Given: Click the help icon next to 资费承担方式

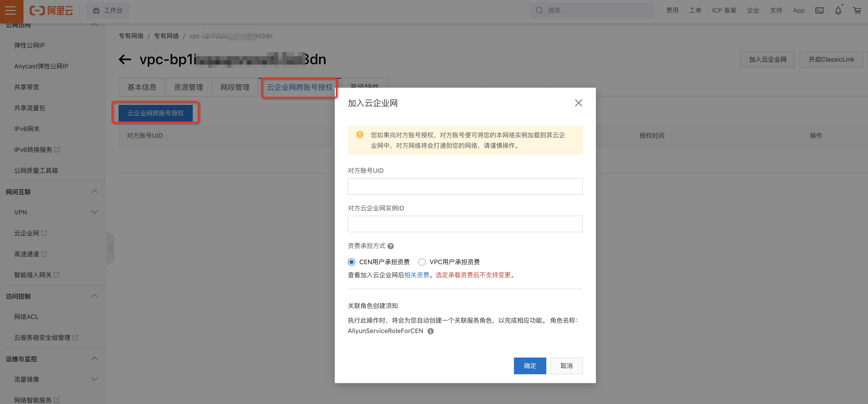Looking at the screenshot, I should point(391,246).
